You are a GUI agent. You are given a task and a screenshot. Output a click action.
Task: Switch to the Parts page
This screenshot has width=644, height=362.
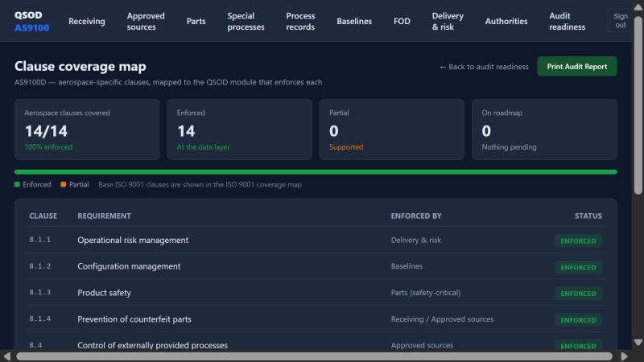pyautogui.click(x=196, y=22)
